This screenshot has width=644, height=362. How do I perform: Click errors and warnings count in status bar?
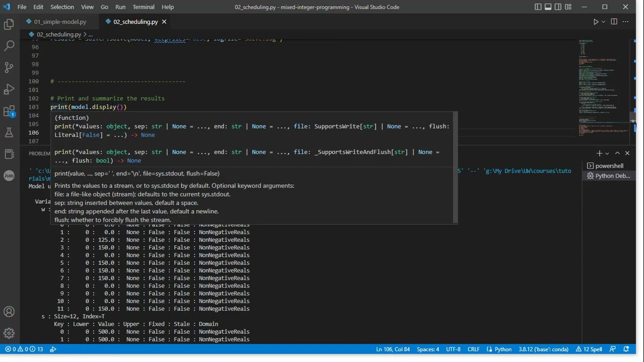(24, 349)
